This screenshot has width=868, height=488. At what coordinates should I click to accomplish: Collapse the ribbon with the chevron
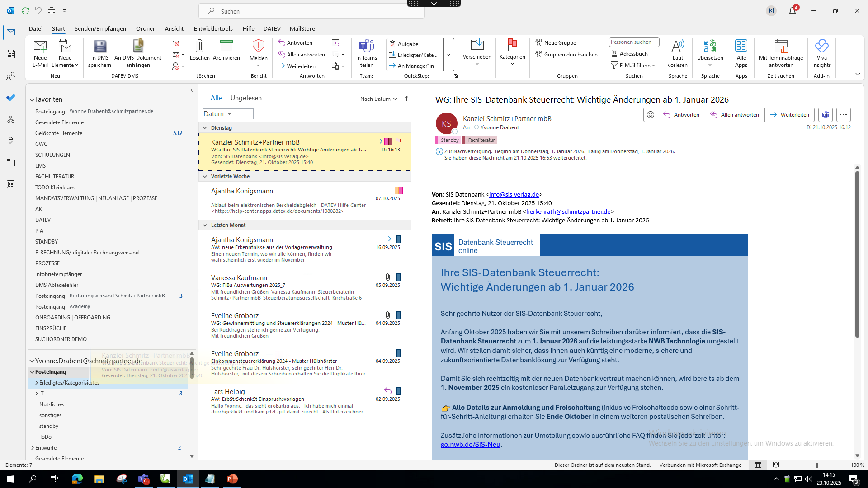(858, 74)
